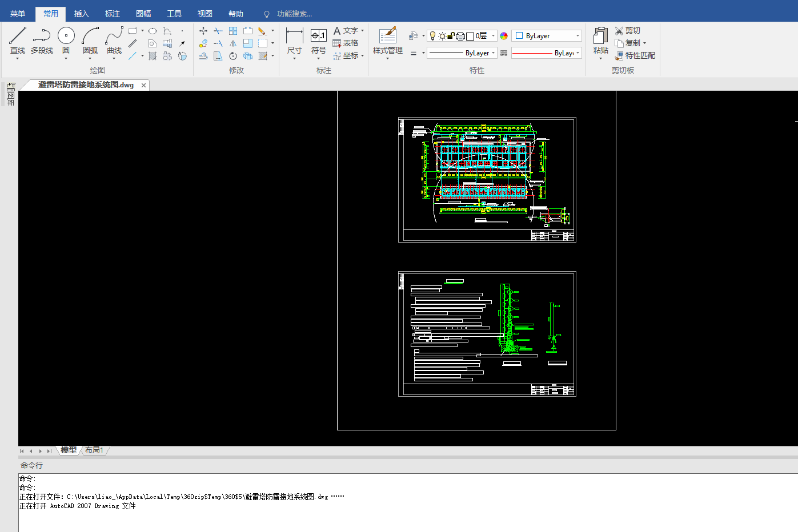Toggle the layer sun freeze icon
This screenshot has width=798, height=532.
442,36
